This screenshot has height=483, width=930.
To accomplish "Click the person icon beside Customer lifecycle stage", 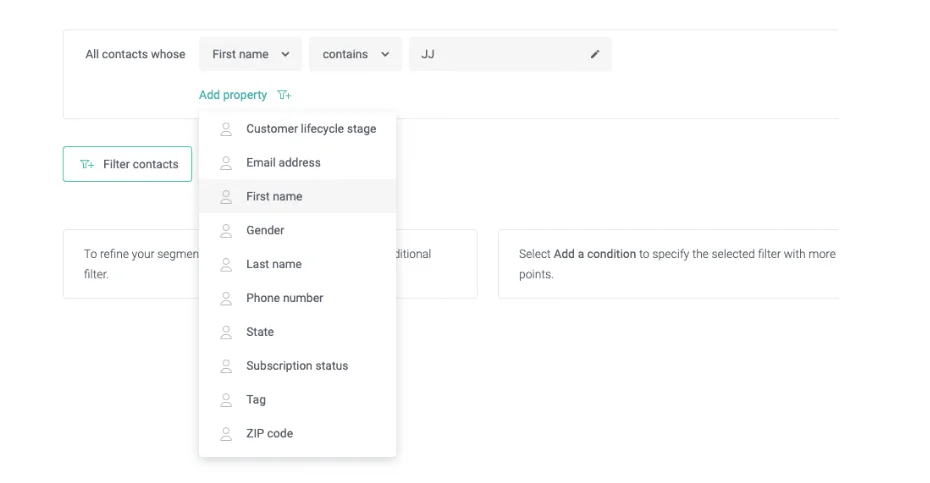I will (x=226, y=129).
